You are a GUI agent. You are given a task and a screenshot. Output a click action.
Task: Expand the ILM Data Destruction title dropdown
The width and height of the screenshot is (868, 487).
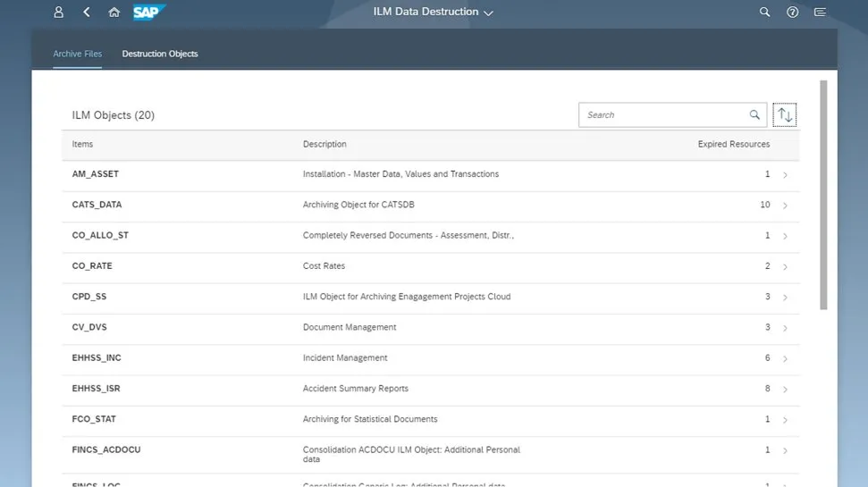click(488, 13)
